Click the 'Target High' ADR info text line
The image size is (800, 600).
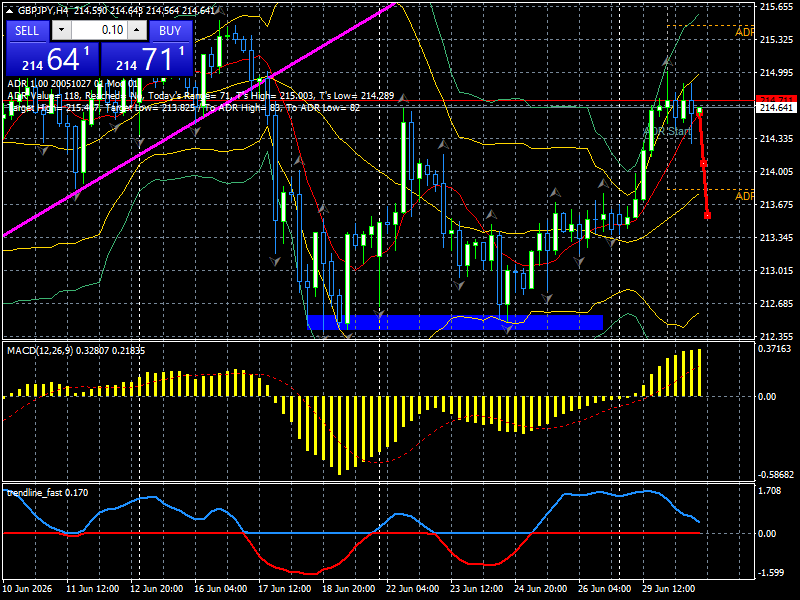click(184, 108)
